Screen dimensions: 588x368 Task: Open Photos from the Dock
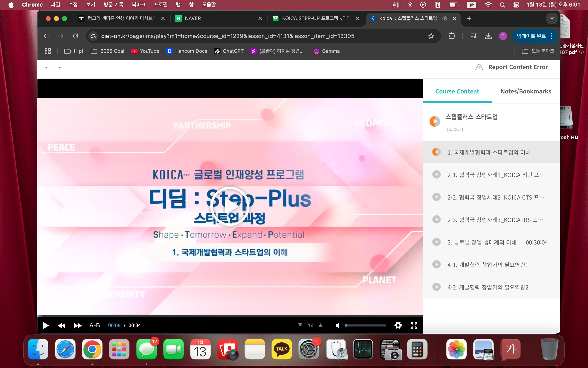[456, 349]
